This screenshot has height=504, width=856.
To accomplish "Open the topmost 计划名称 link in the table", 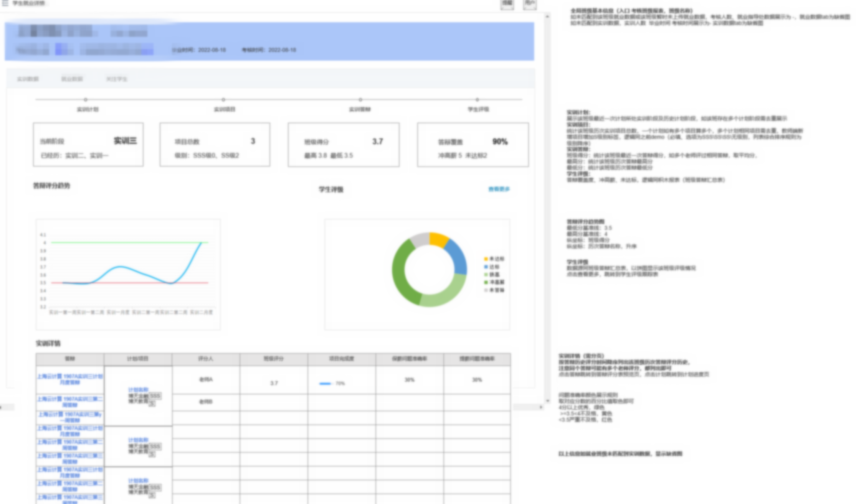I will point(138,390).
